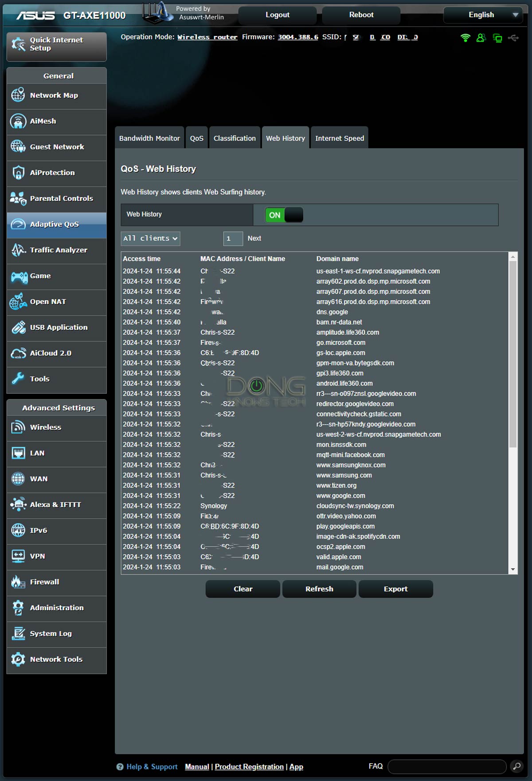532x781 pixels.
Task: Toggle the Web History ON switch
Action: pos(284,215)
